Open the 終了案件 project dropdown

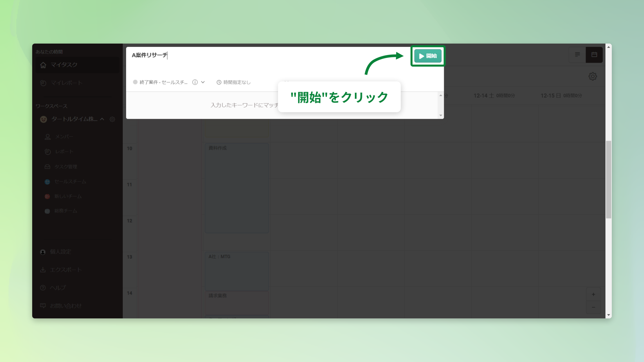tap(203, 82)
